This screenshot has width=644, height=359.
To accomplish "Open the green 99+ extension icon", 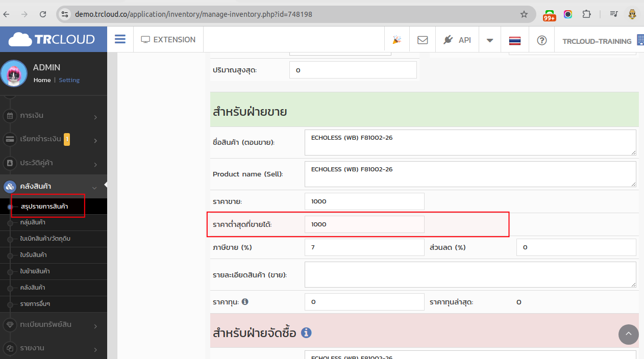I will pyautogui.click(x=550, y=15).
